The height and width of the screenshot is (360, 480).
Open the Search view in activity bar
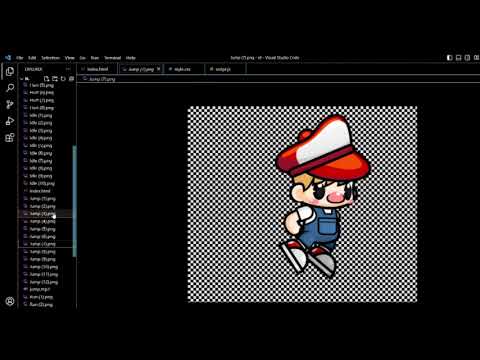pos(10,88)
